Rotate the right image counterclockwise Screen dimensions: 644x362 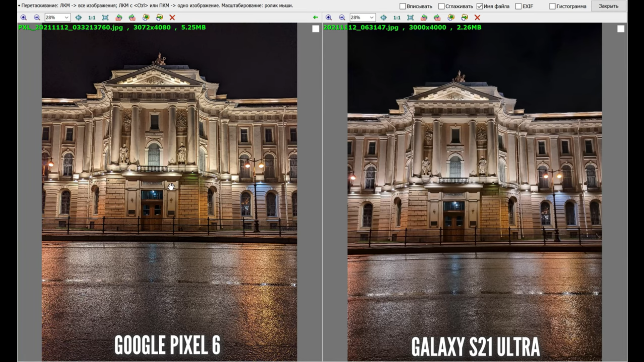[x=424, y=17]
